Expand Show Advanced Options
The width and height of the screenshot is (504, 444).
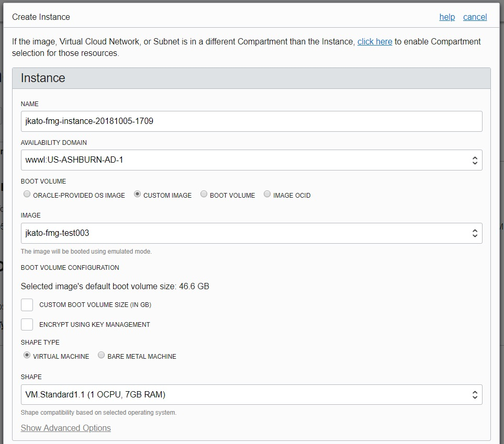pyautogui.click(x=66, y=428)
